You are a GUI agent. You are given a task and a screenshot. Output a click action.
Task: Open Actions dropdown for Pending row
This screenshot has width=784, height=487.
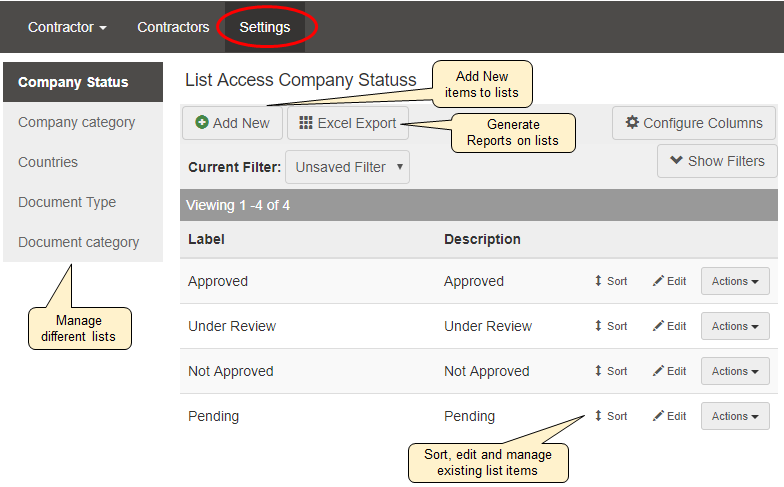(735, 416)
